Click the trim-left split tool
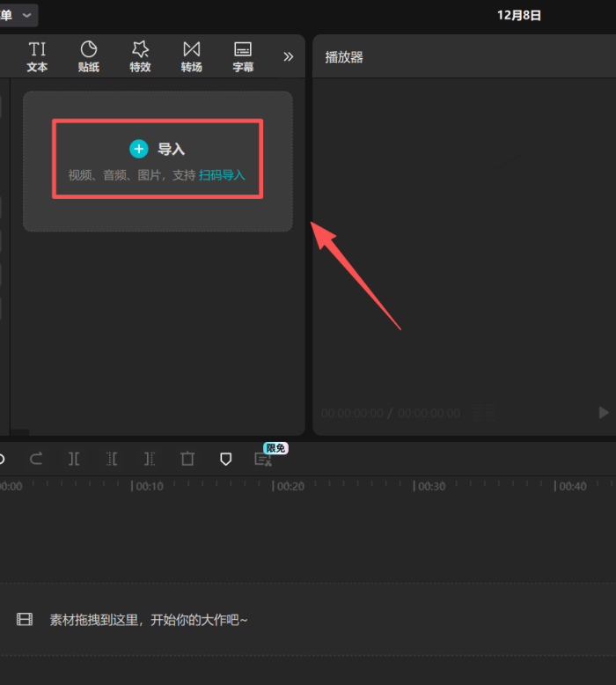This screenshot has height=685, width=616. pyautogui.click(x=112, y=459)
